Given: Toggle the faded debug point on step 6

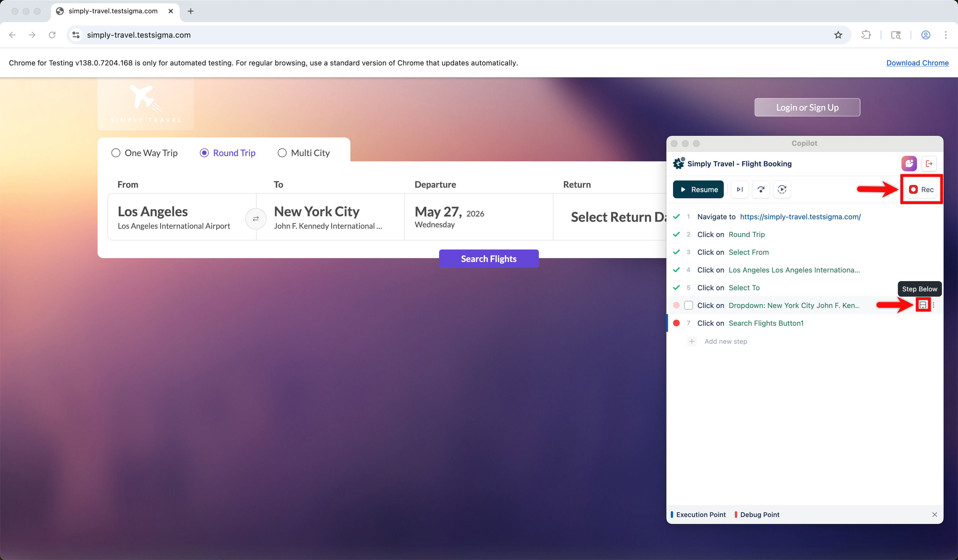Looking at the screenshot, I should (676, 305).
